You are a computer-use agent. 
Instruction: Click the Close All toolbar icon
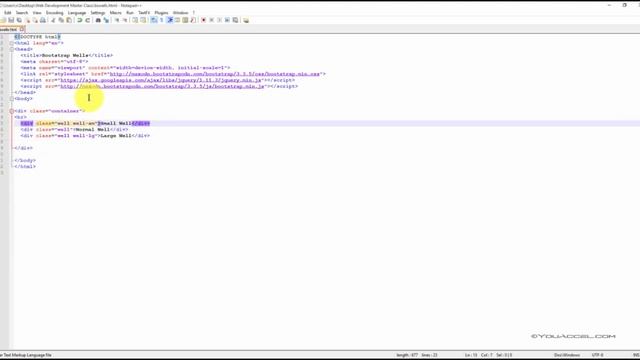[35, 20]
